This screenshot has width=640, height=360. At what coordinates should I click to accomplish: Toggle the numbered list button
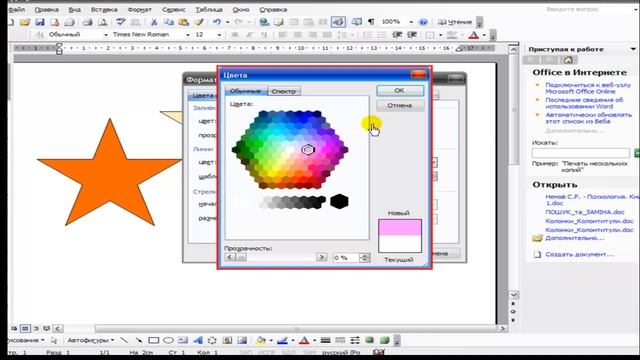368,35
